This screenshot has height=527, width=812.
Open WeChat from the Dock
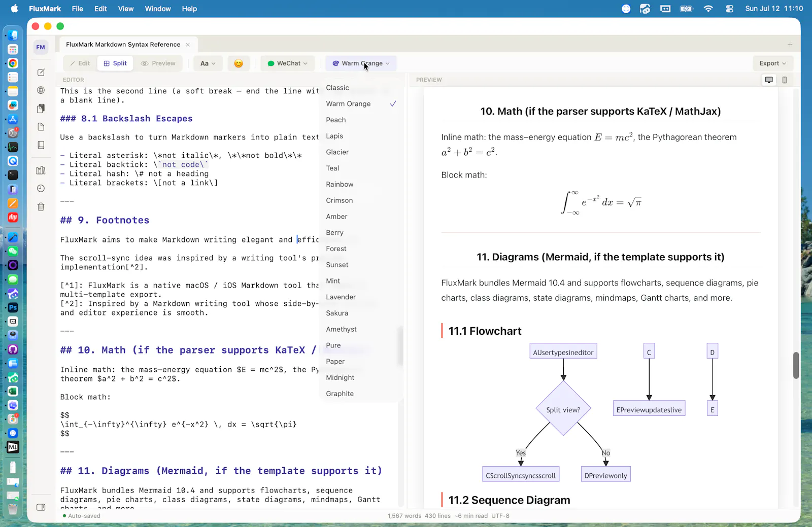13,252
